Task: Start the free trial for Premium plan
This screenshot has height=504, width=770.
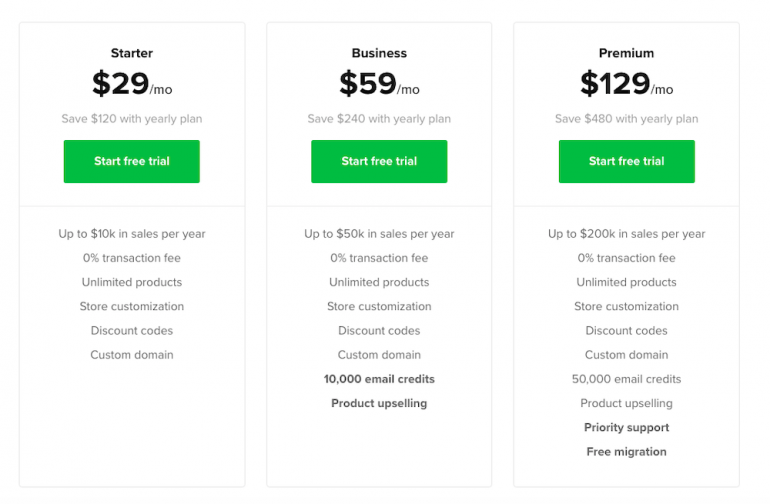Action: click(x=626, y=161)
